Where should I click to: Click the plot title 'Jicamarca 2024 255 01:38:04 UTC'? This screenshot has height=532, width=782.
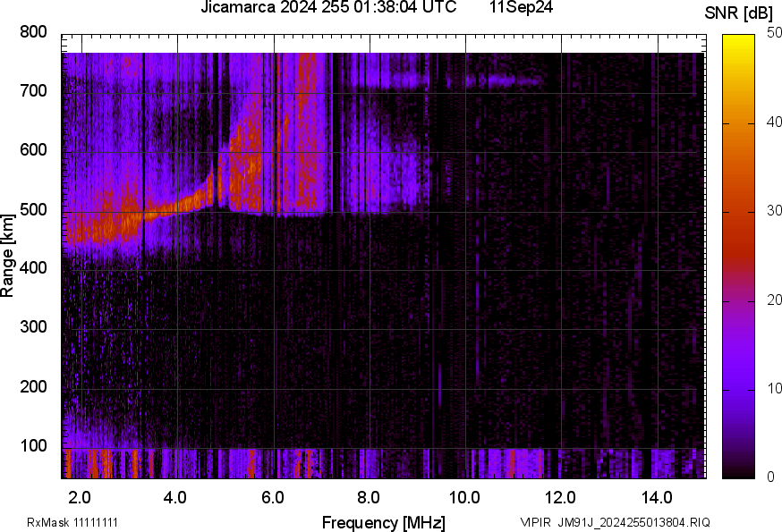point(328,7)
